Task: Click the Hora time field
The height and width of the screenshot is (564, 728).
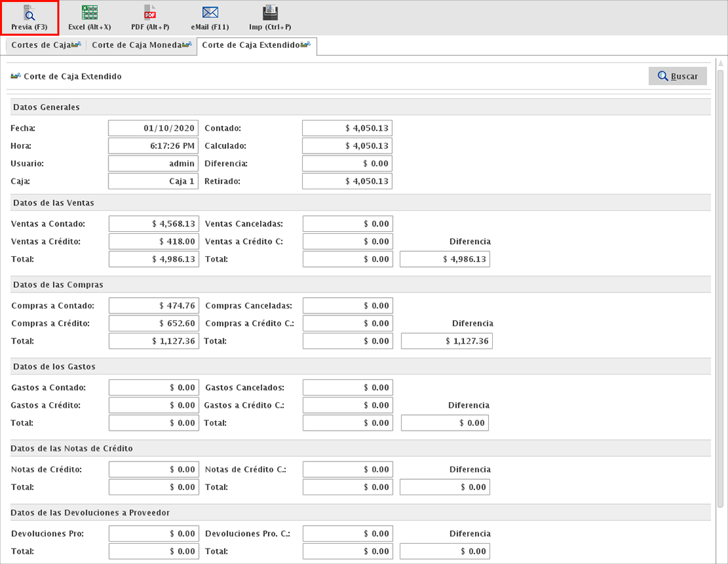Action: [153, 146]
